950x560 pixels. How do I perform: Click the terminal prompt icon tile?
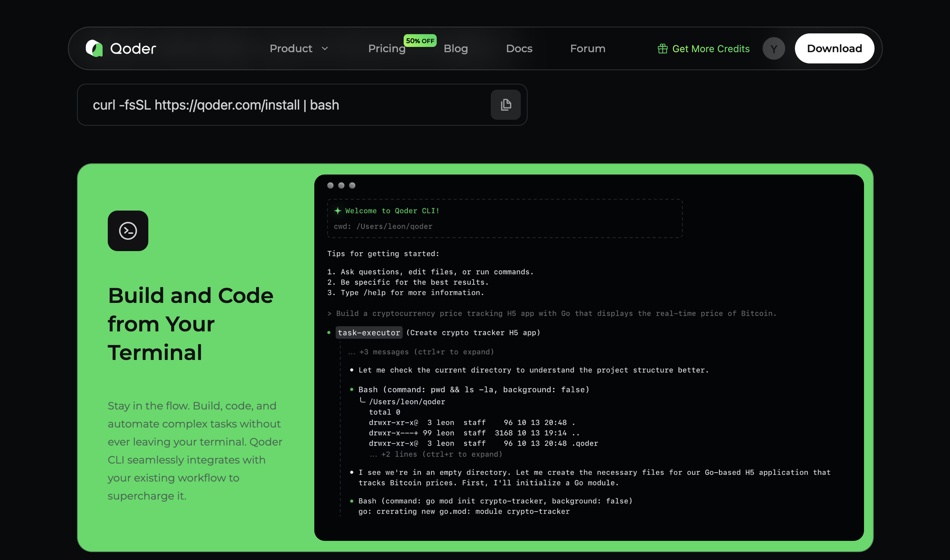pyautogui.click(x=128, y=231)
